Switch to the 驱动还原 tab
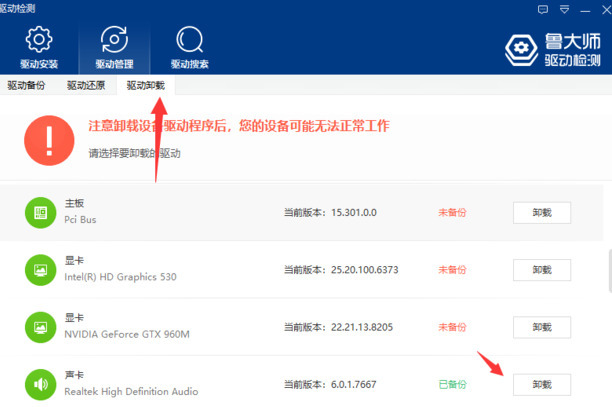612x407 pixels. 86,85
